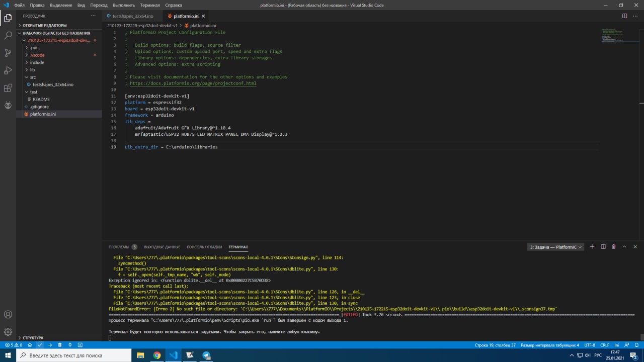Click PlatformIO Upload arrow in status bar

(x=50, y=345)
